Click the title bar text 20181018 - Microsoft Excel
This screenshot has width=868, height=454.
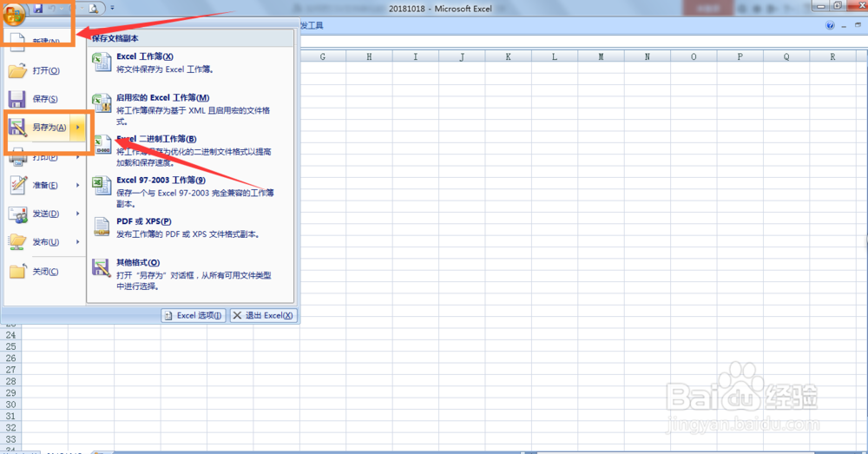pyautogui.click(x=440, y=9)
